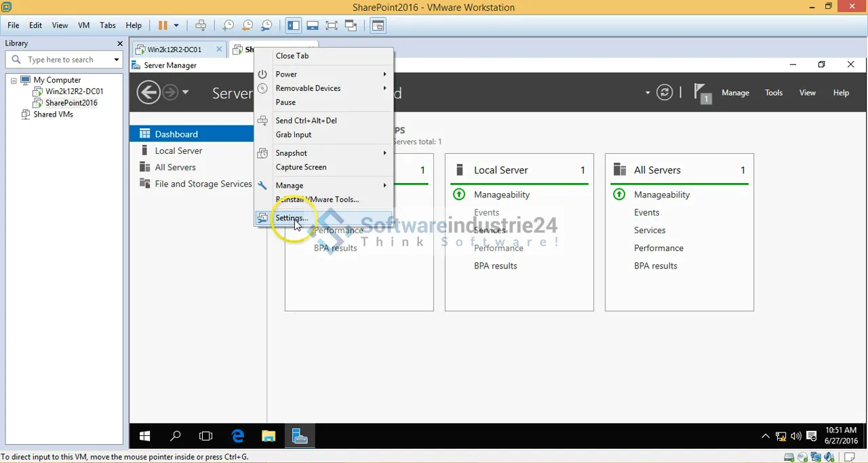
Task: Toggle Unity mode in the toolbar
Action: [351, 26]
